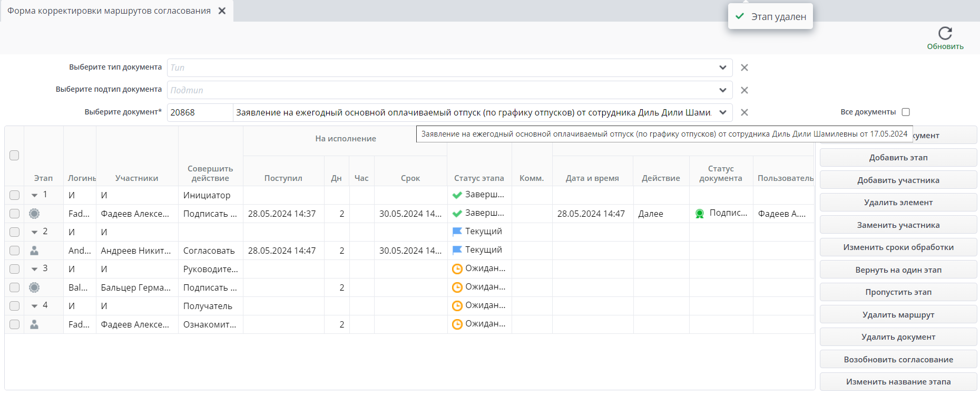Check the row checkbox for Андреев Никита
Image resolution: width=980 pixels, height=394 pixels.
[14, 251]
